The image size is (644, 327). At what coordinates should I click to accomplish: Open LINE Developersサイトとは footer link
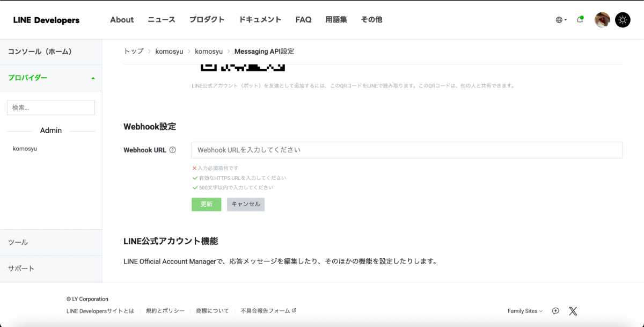(x=100, y=311)
